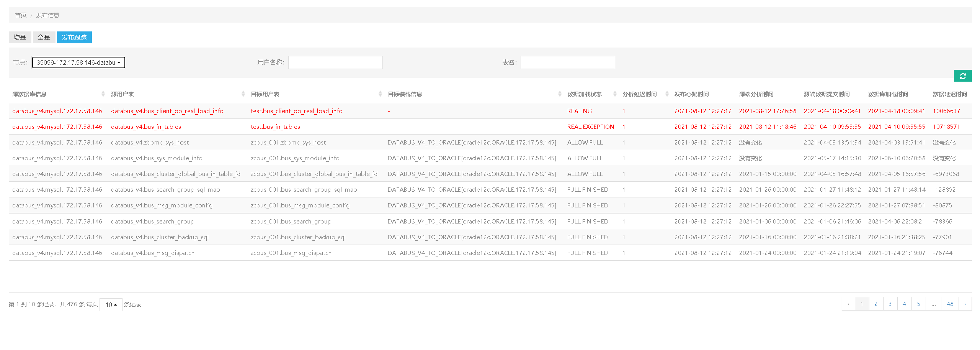Go to next page arrow
This screenshot has width=980, height=350.
point(965,304)
